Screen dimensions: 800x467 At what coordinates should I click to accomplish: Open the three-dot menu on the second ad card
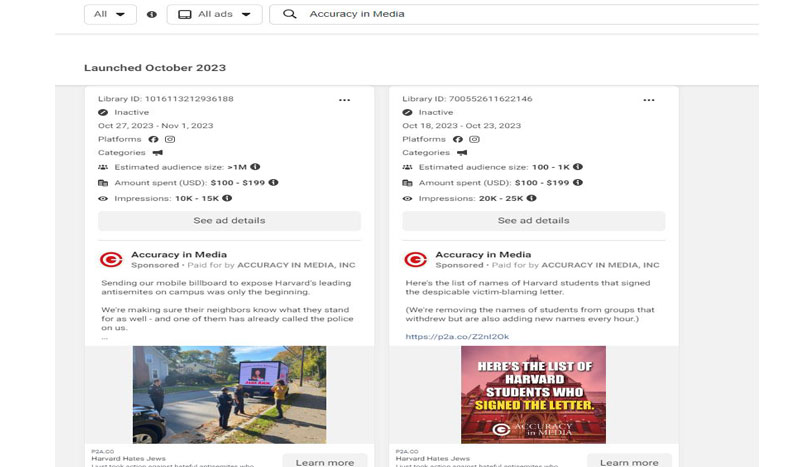pyautogui.click(x=649, y=100)
